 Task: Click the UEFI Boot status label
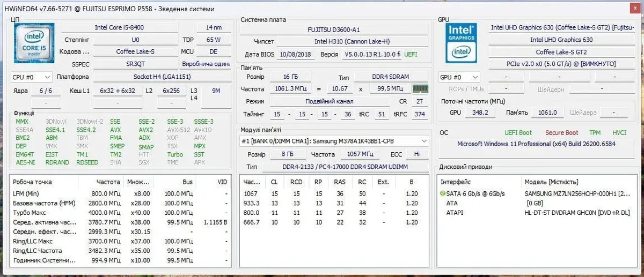[x=518, y=133]
